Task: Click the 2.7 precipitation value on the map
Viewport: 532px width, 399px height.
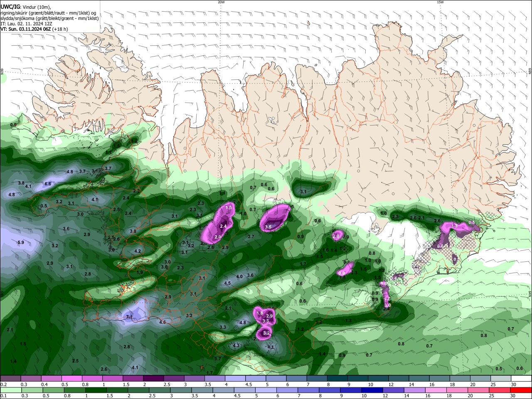Action: 251,236
